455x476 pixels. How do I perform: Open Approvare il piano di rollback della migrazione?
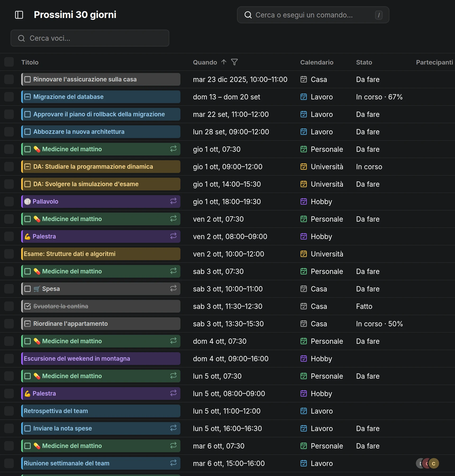pyautogui.click(x=101, y=114)
